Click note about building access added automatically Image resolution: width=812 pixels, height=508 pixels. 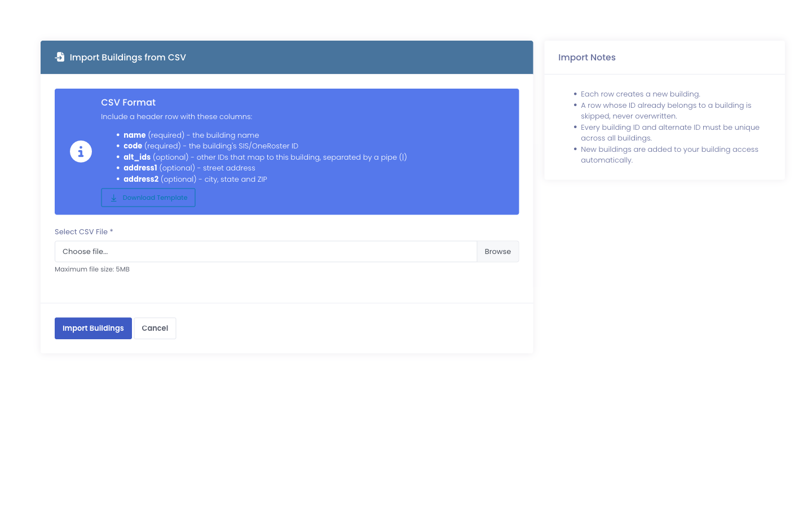669,155
